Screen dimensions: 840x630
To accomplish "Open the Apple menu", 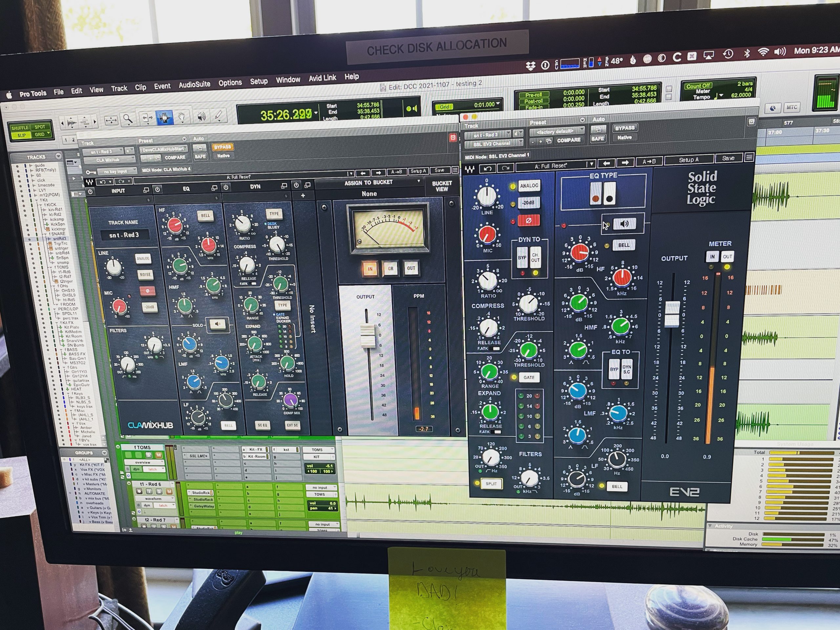I will (x=9, y=95).
